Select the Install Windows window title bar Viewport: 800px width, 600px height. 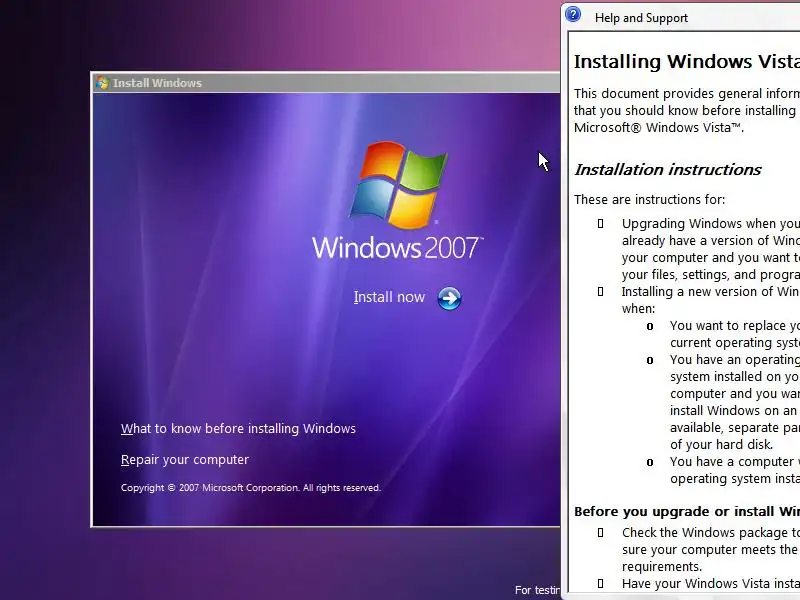326,83
